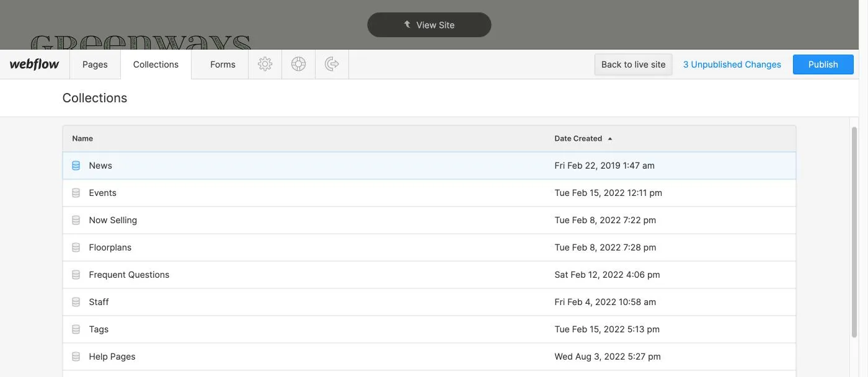Viewport: 868px width, 377px height.
Task: Open the Floorplans collection
Action: pyautogui.click(x=429, y=247)
